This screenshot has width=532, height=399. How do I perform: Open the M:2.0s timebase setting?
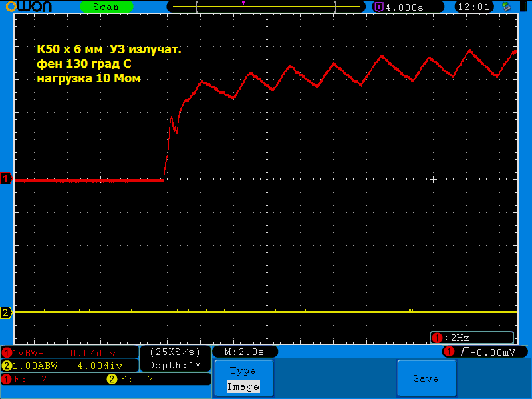coord(244,352)
